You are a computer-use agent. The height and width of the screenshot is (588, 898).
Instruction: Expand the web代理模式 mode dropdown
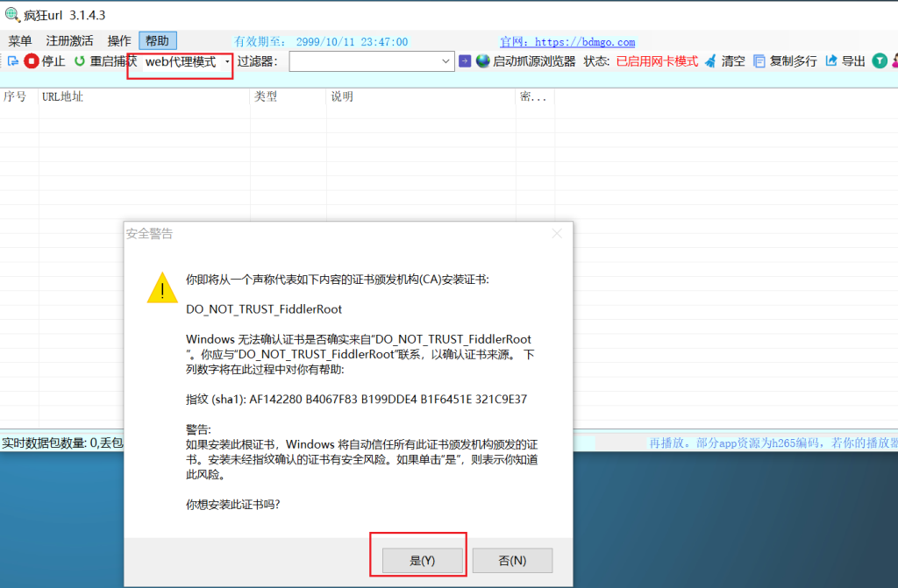coord(227,62)
